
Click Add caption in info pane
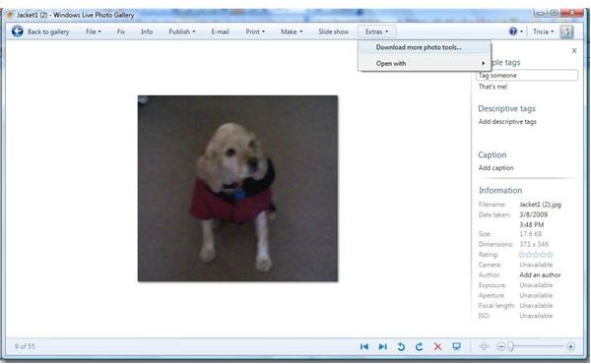click(x=496, y=168)
